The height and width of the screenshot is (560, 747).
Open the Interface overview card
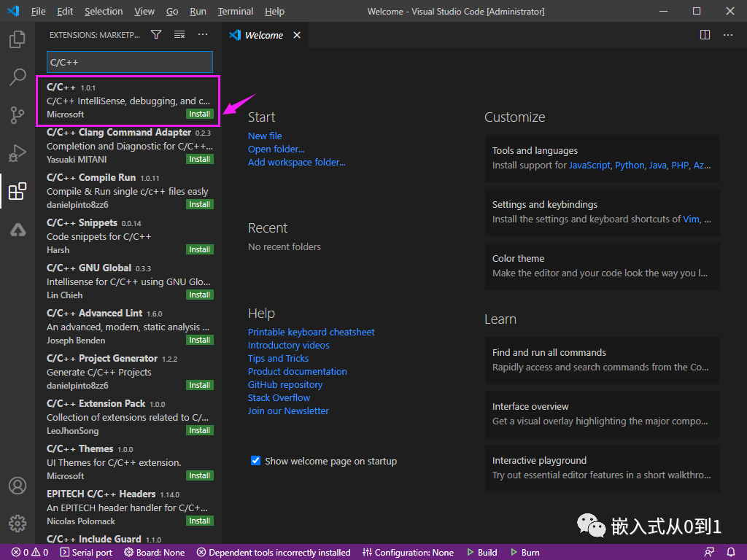click(602, 414)
